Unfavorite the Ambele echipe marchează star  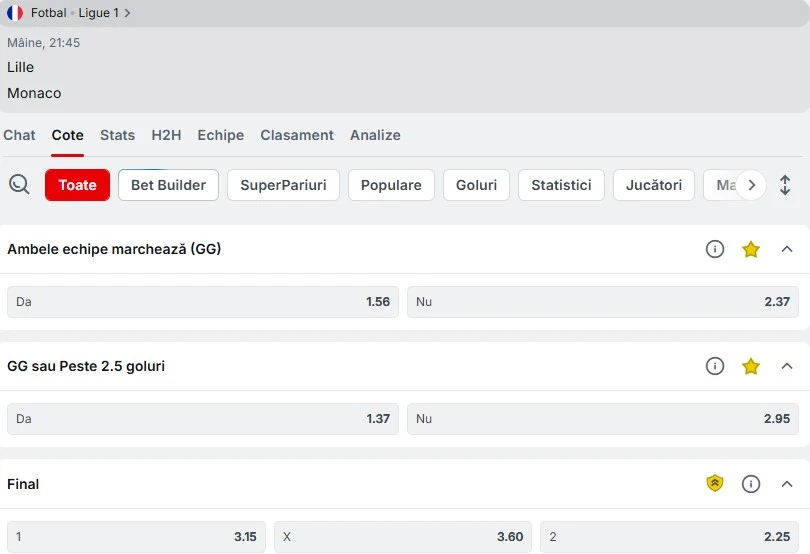click(x=750, y=249)
